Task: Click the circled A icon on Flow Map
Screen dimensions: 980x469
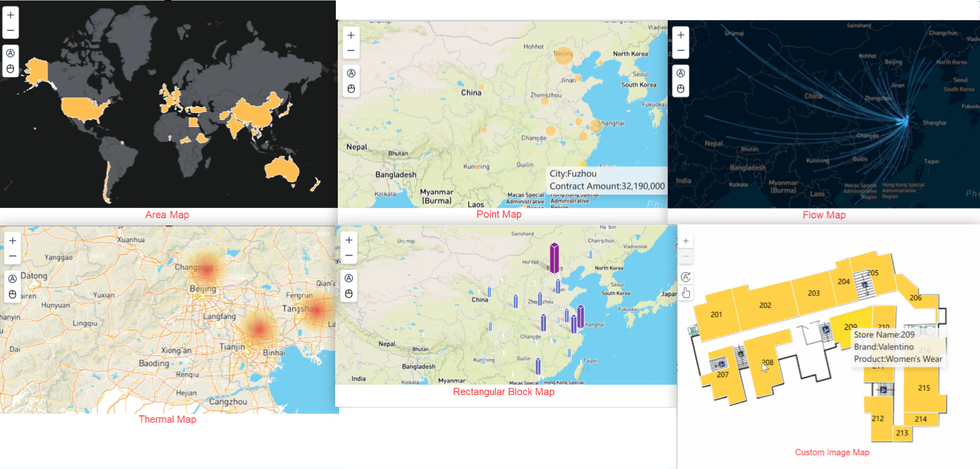Action: [x=680, y=74]
